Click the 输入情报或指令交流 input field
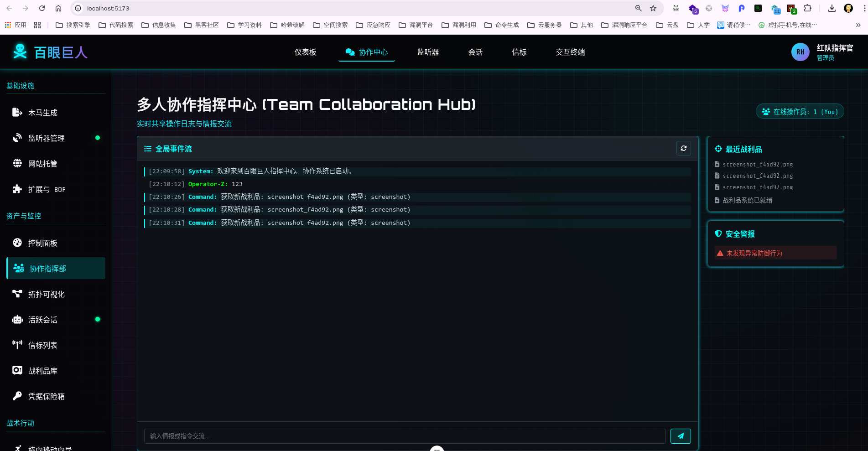Image resolution: width=868 pixels, height=451 pixels. pos(405,436)
